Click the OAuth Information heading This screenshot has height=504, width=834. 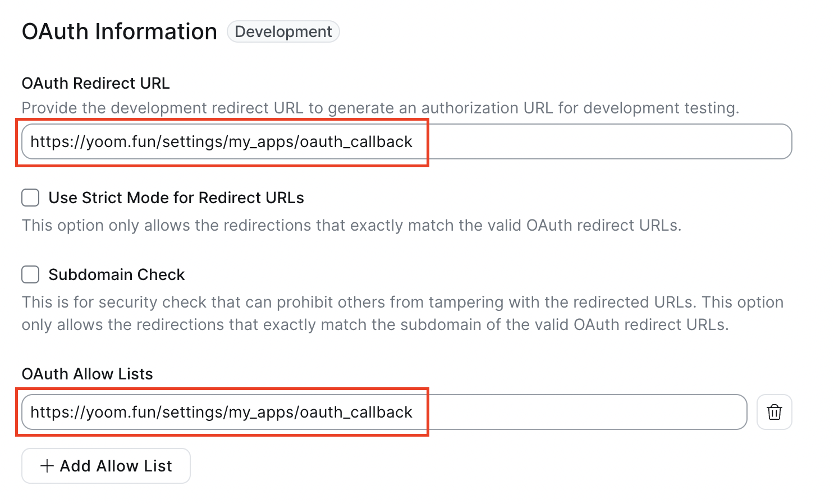[119, 31]
